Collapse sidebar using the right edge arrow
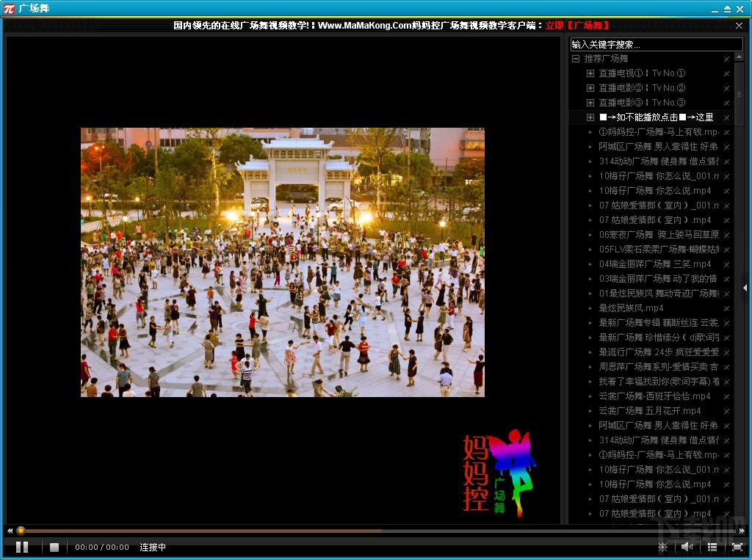This screenshot has width=752, height=560. (x=745, y=288)
